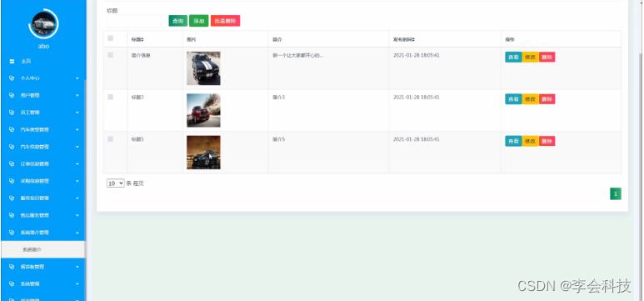644x301 pixels.
Task: Select the 系统简介 submenu item
Action: [42, 249]
